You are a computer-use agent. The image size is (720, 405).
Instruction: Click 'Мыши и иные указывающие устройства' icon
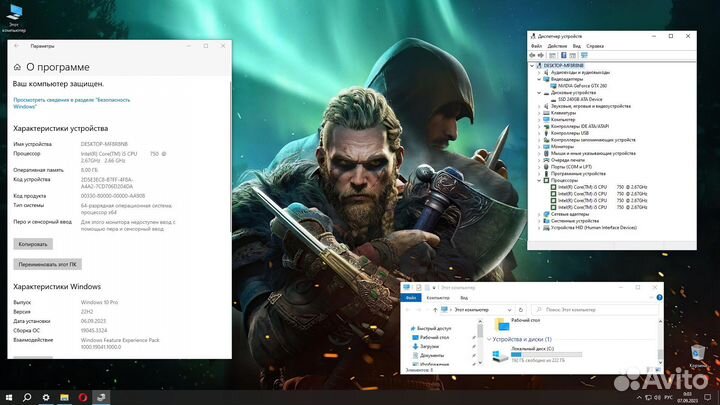546,153
